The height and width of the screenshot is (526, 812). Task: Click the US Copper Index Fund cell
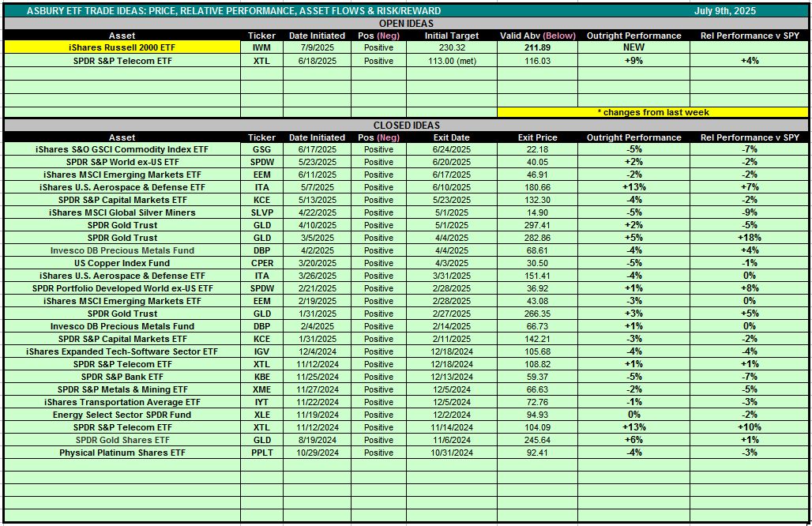122,263
